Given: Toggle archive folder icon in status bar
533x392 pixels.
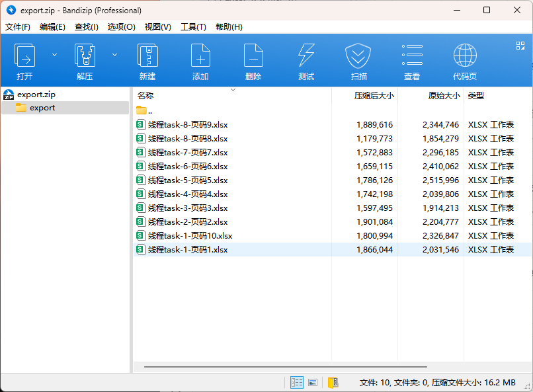Looking at the screenshot, I should click(333, 383).
